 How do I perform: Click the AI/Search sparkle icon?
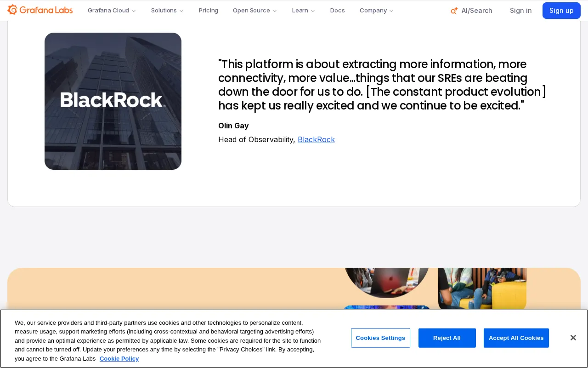click(454, 11)
